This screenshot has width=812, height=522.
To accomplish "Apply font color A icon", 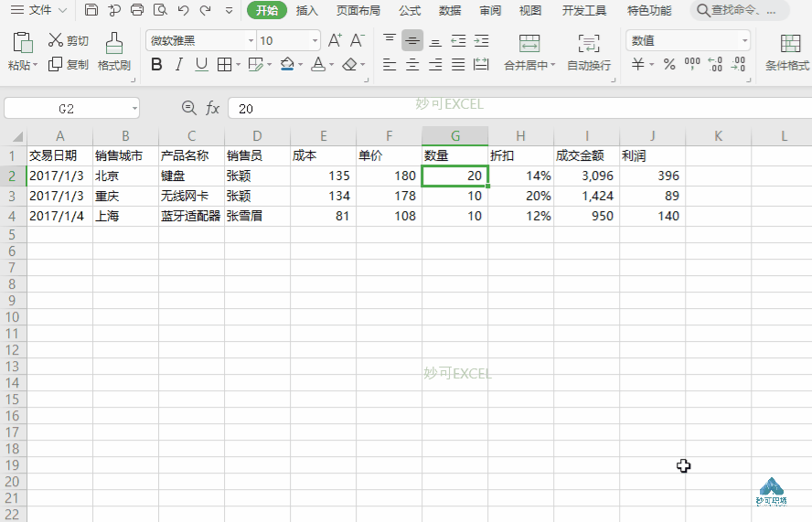I will (x=318, y=65).
